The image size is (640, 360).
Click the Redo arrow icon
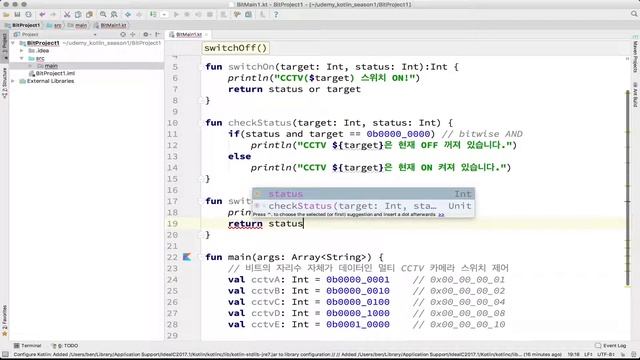pos(53,15)
